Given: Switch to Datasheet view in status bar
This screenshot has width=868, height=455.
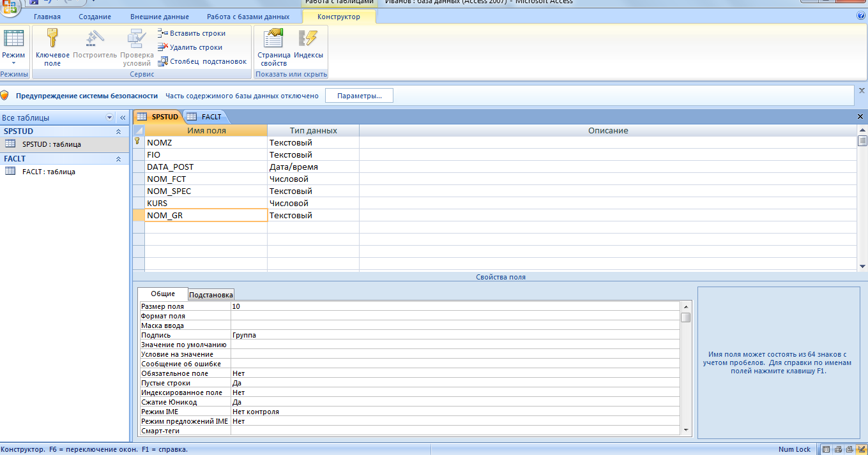Looking at the screenshot, I should tap(828, 449).
